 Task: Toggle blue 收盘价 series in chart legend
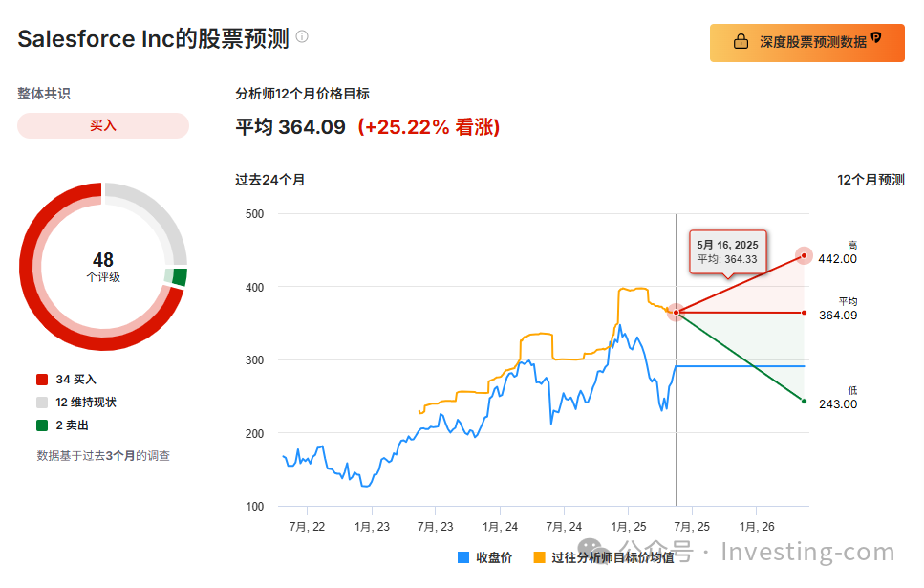463,557
